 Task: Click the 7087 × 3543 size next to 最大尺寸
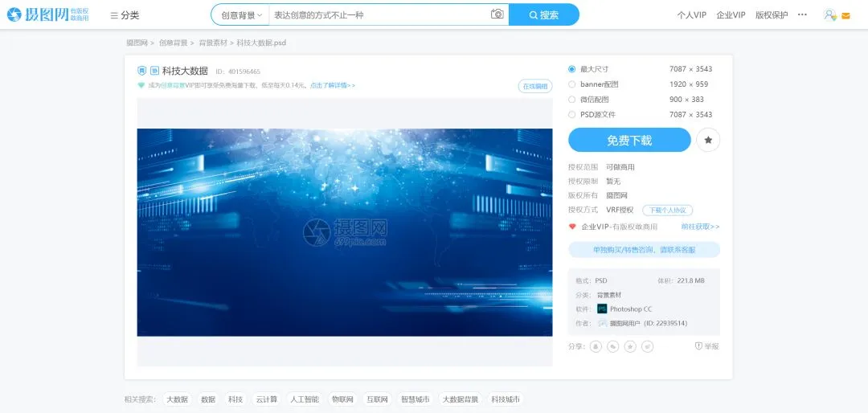click(690, 69)
